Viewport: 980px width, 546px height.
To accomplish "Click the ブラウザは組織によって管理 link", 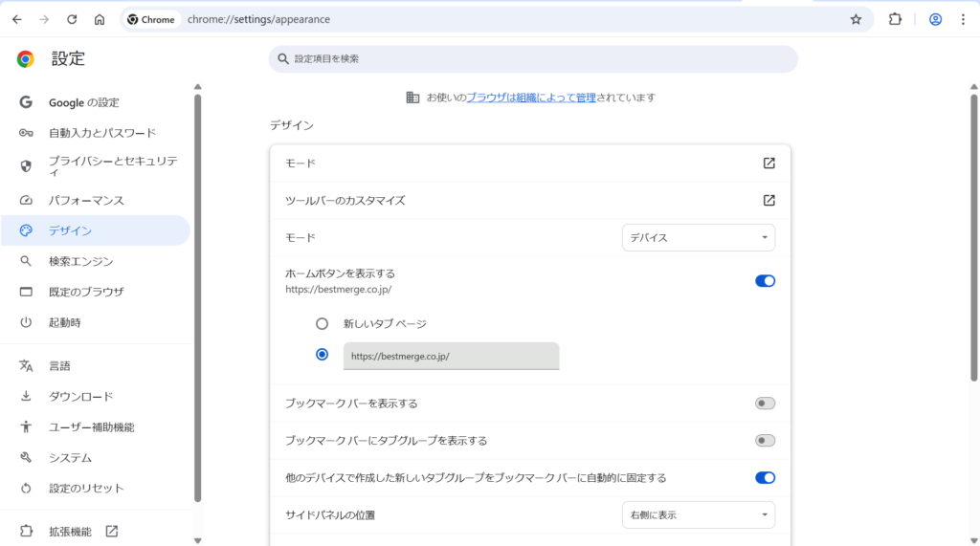I will pos(530,98).
